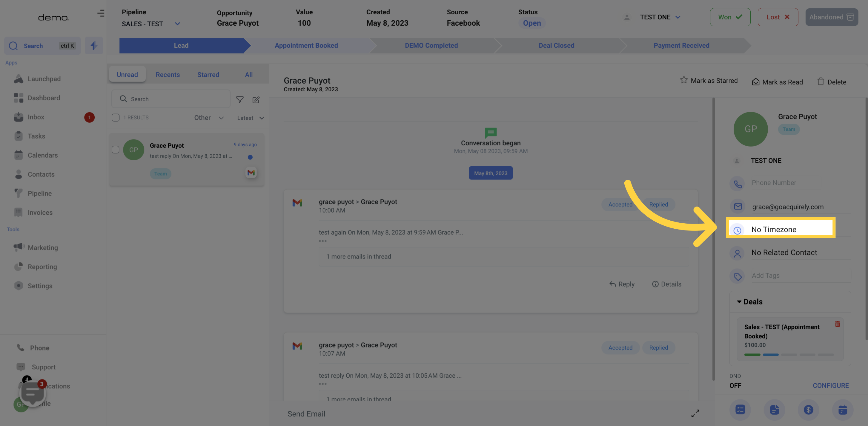Toggle the Unread messages tab
The height and width of the screenshot is (426, 868).
(x=127, y=73)
